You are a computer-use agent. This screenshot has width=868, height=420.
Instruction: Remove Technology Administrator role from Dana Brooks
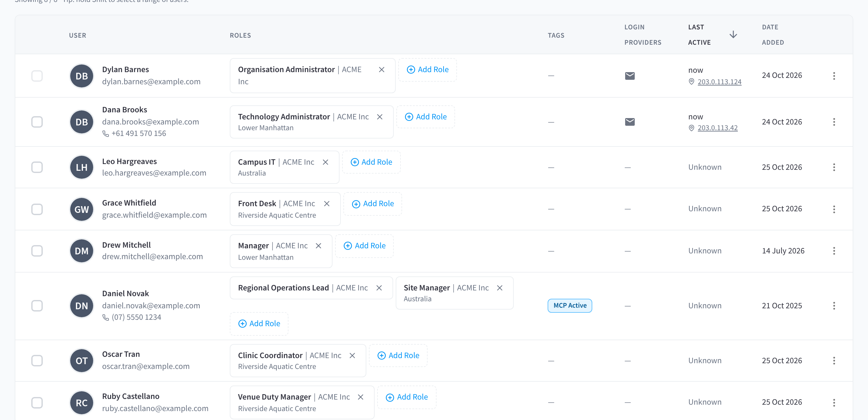379,116
